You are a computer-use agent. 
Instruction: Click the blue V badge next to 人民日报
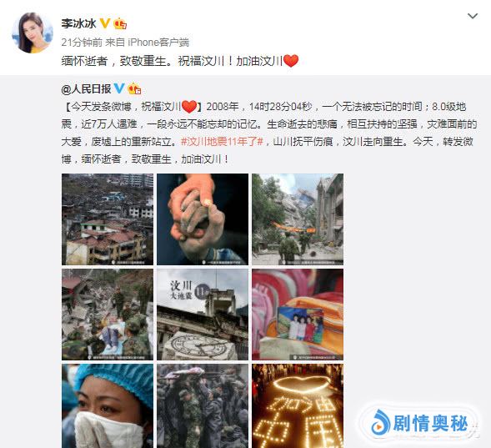(x=119, y=88)
